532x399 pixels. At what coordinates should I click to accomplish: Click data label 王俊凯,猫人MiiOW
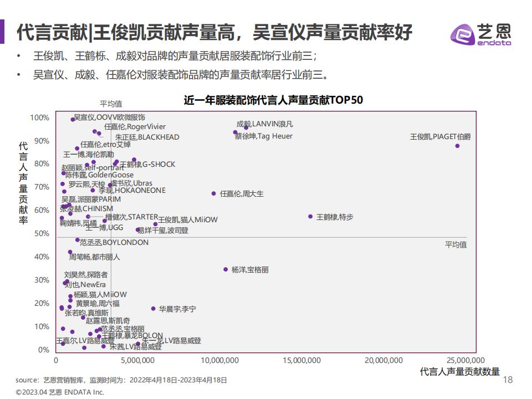tap(188, 220)
